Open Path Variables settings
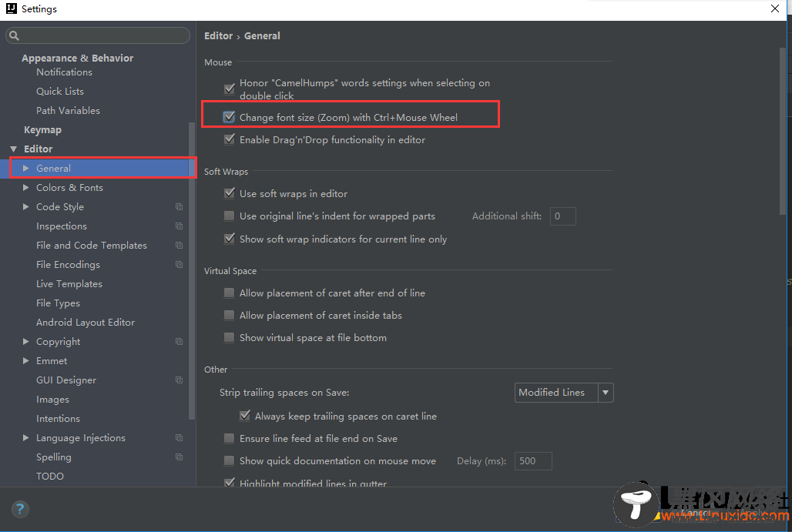792x532 pixels. [x=69, y=111]
